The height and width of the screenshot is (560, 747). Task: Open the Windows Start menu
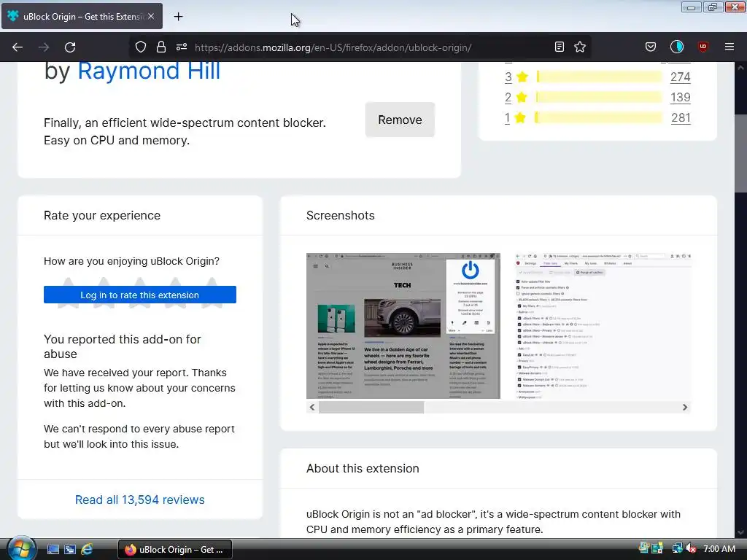pos(21,548)
